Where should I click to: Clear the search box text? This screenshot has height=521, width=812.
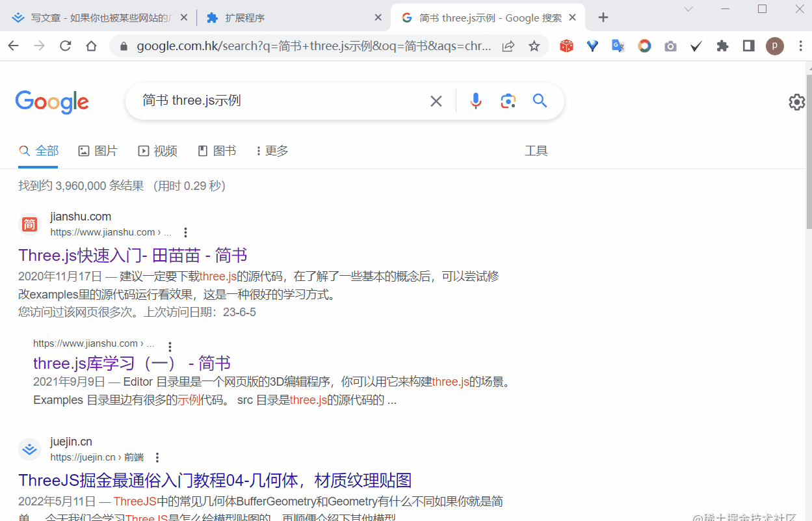(x=436, y=101)
